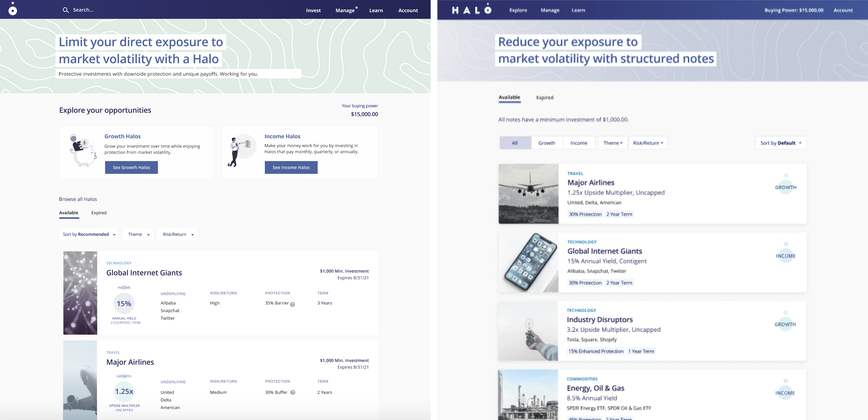This screenshot has width=868, height=420.
Task: Open the Manage menu item
Action: (344, 10)
